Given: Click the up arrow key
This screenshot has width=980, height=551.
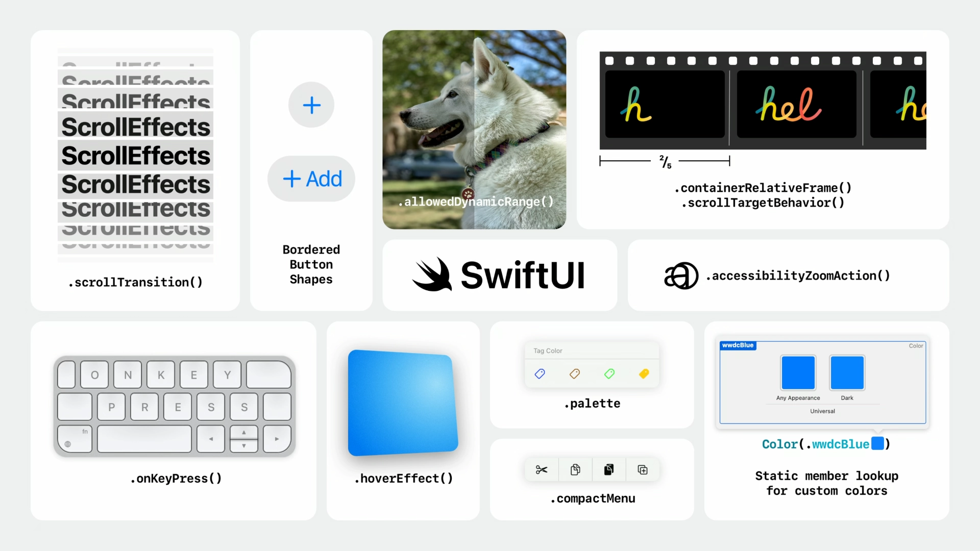Looking at the screenshot, I should pyautogui.click(x=244, y=432).
